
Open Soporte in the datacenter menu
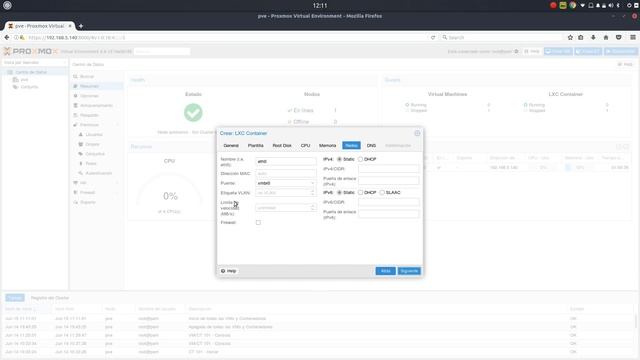[87, 202]
